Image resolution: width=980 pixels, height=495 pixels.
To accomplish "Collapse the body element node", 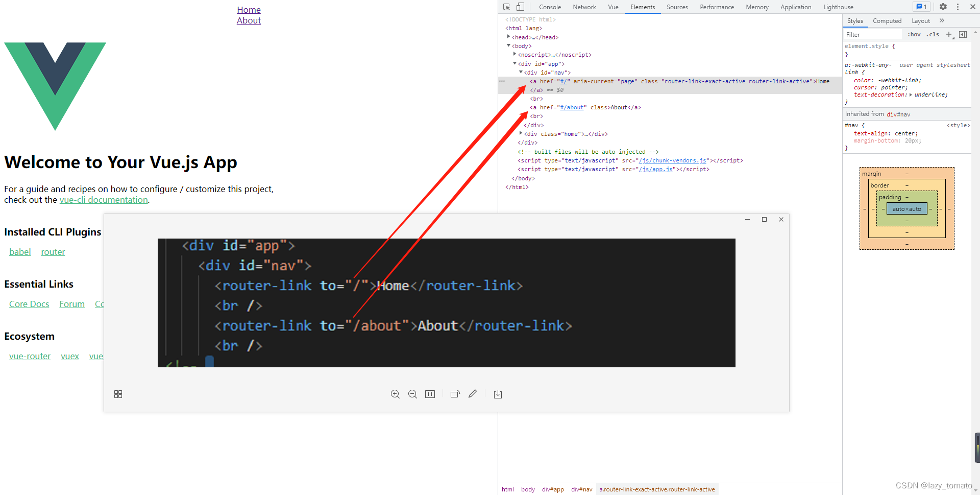I will (508, 45).
